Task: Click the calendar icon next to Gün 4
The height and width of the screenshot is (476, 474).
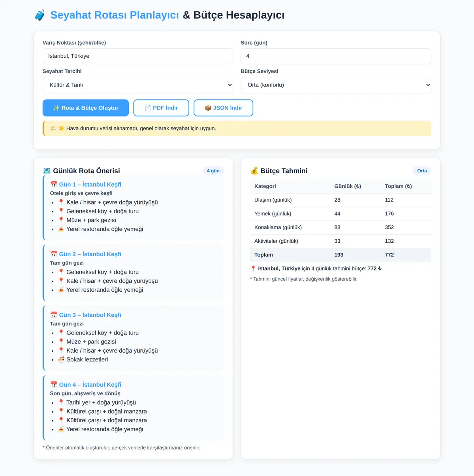Action: [x=54, y=384]
